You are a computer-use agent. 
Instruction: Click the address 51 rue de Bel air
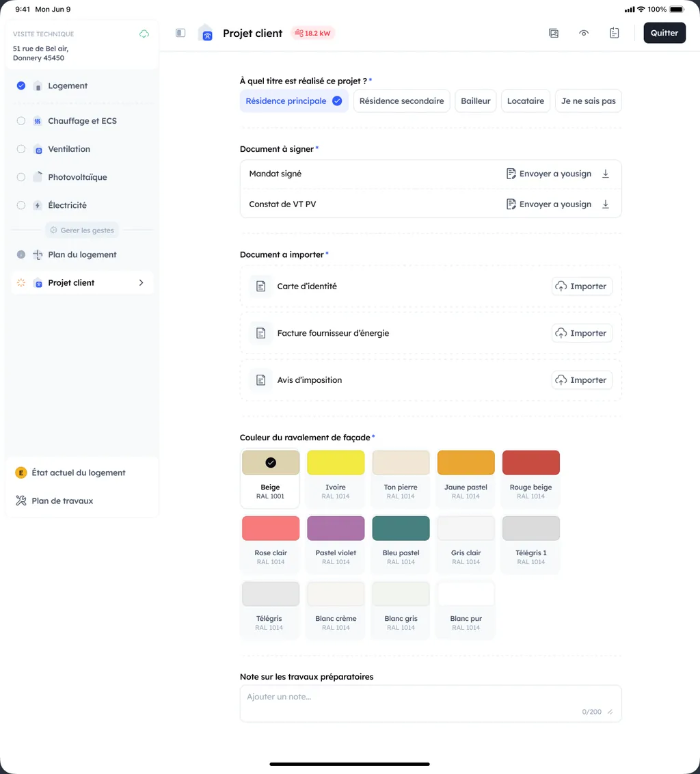[x=40, y=53]
